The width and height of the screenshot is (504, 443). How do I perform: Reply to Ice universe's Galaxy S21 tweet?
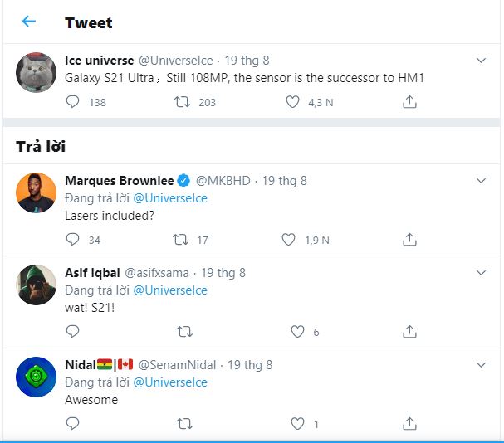pos(73,102)
